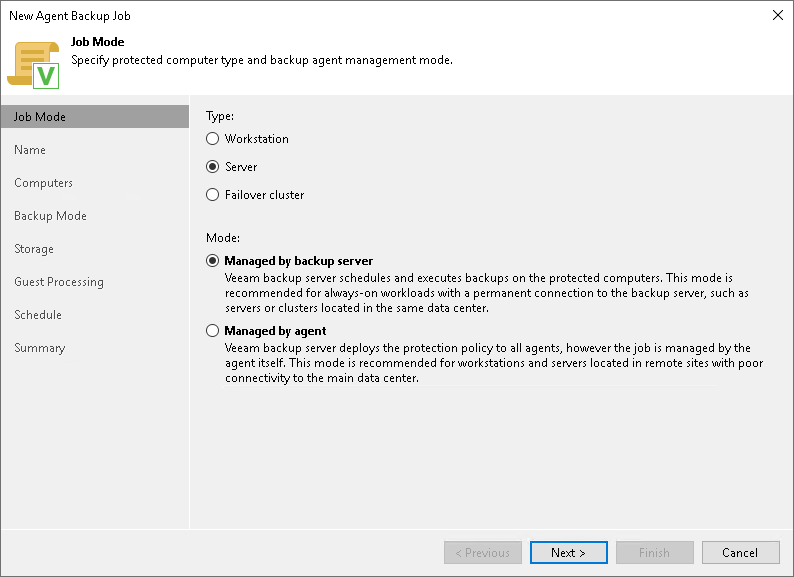Open the Backup Mode wizard step
Image resolution: width=794 pixels, height=577 pixels.
[x=50, y=216]
